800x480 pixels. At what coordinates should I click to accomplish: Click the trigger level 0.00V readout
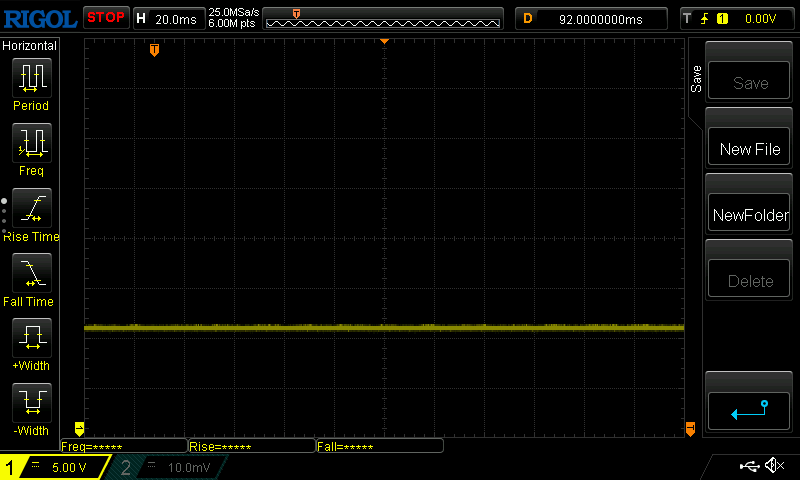[760, 19]
